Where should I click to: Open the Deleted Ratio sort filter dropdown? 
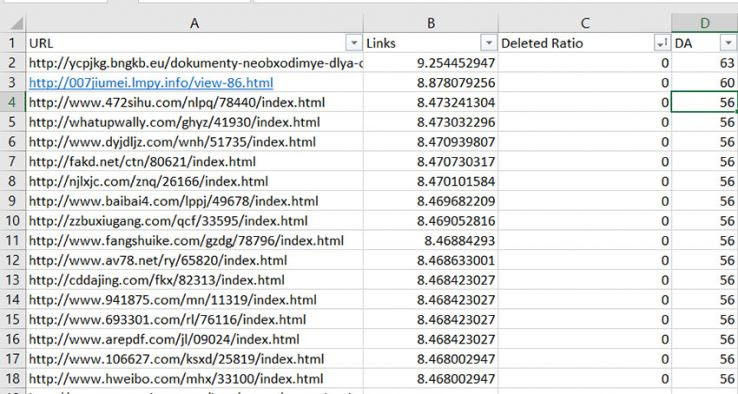point(662,43)
